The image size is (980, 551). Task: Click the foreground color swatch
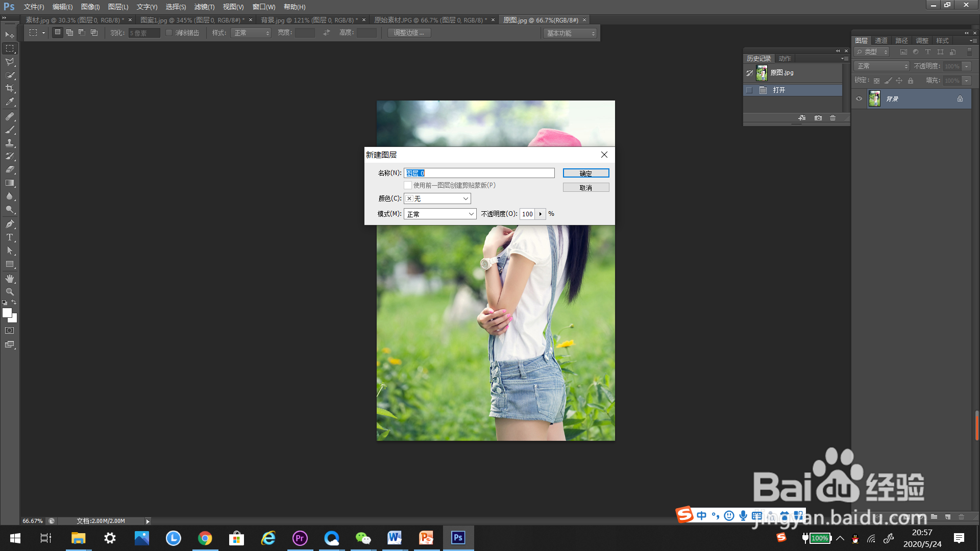pos(7,313)
